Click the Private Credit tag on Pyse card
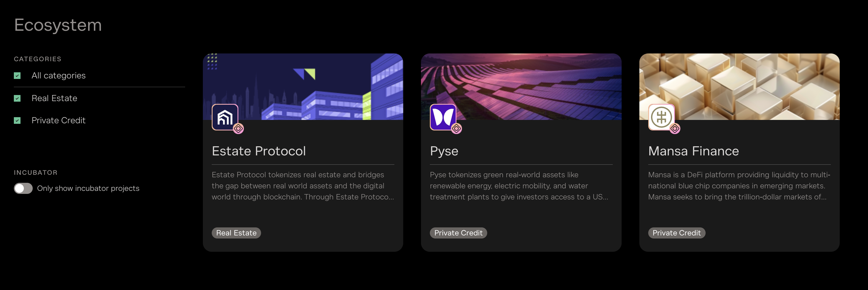The width and height of the screenshot is (868, 290). pyautogui.click(x=458, y=233)
